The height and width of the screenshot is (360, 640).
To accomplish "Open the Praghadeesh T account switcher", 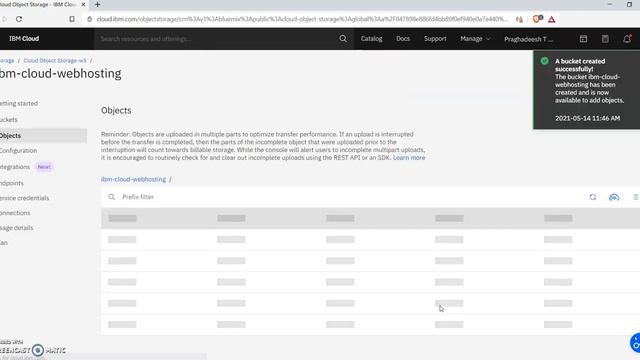I will 529,39.
